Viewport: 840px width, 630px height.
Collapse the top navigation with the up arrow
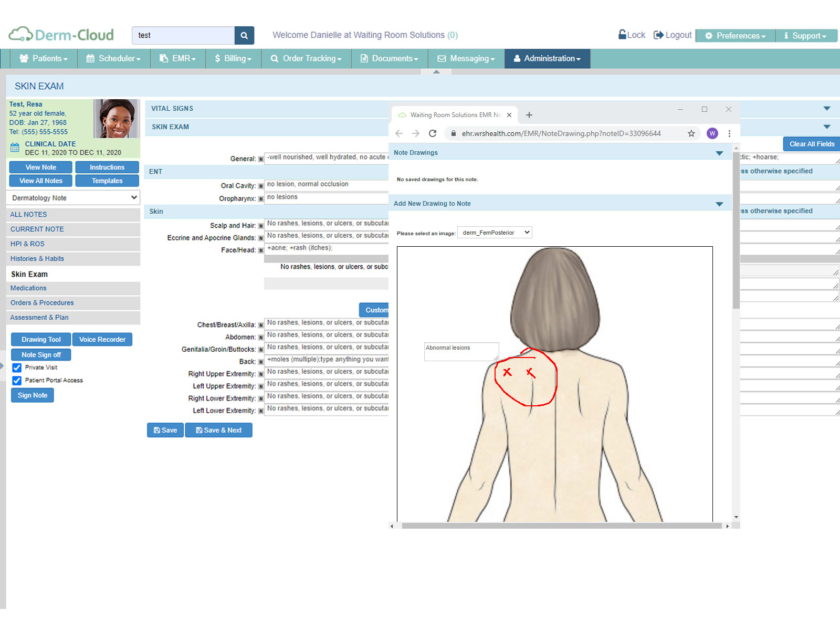coord(436,72)
